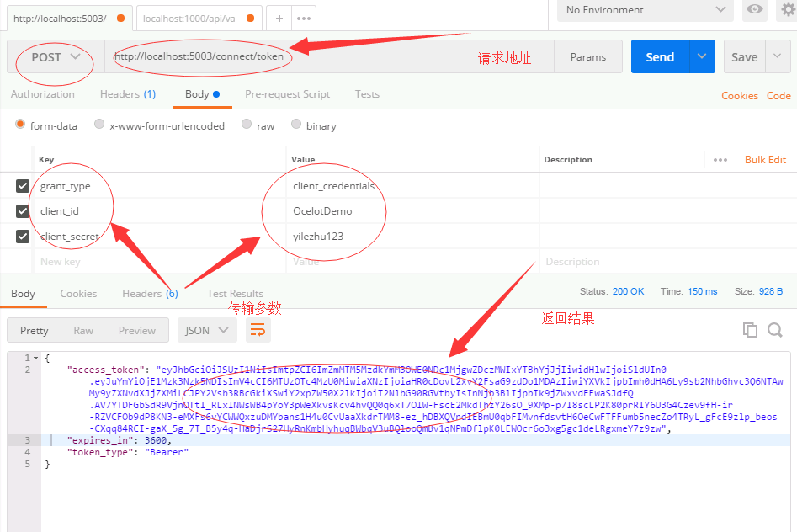
Task: Open the tab options ellipsis menu
Action: pos(304,19)
